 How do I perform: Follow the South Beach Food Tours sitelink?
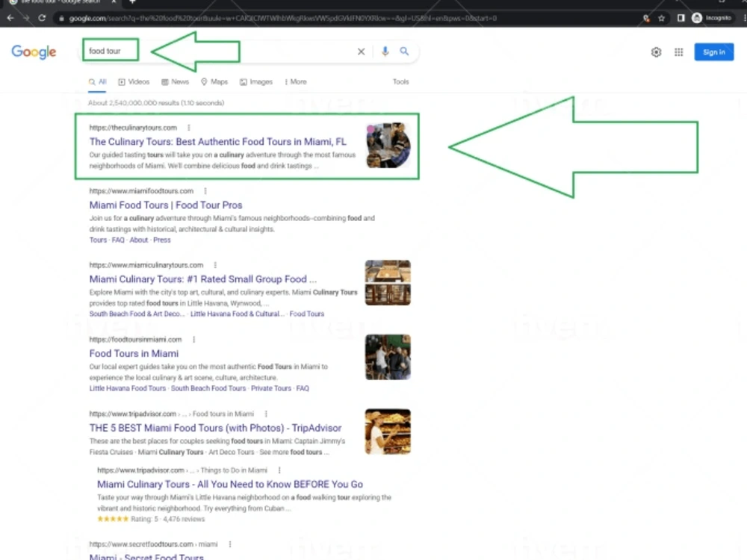pyautogui.click(x=208, y=388)
